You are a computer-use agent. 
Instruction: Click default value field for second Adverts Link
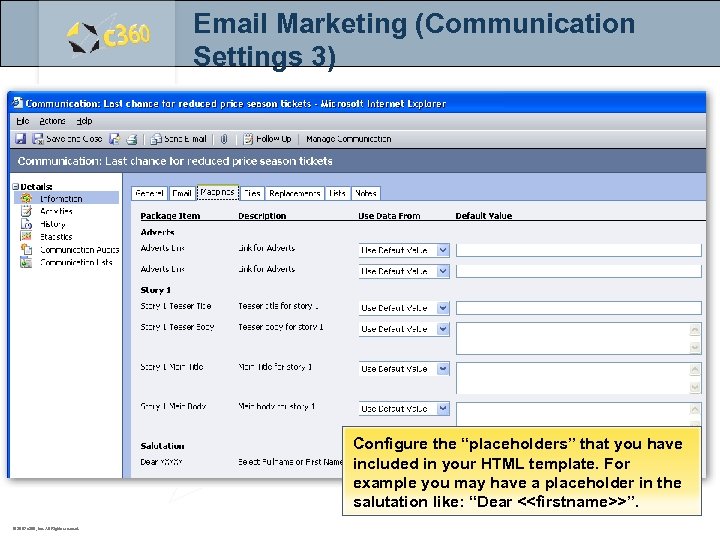point(579,271)
